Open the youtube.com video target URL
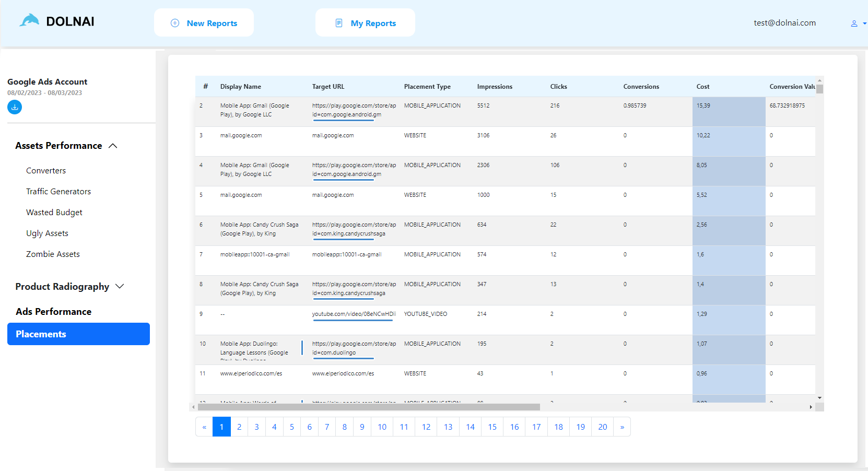This screenshot has height=471, width=868. (354, 314)
